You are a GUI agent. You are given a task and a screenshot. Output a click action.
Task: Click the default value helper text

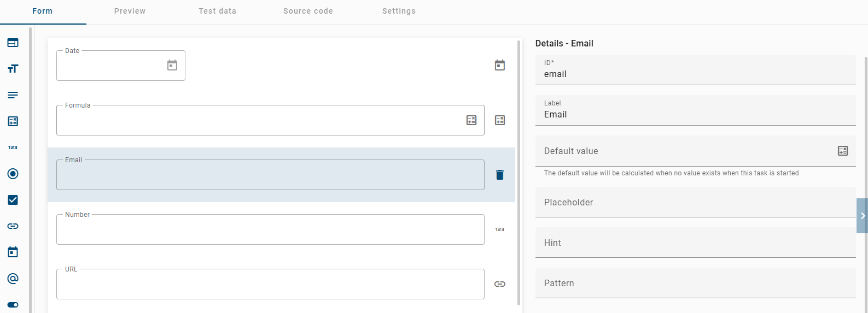coord(671,173)
